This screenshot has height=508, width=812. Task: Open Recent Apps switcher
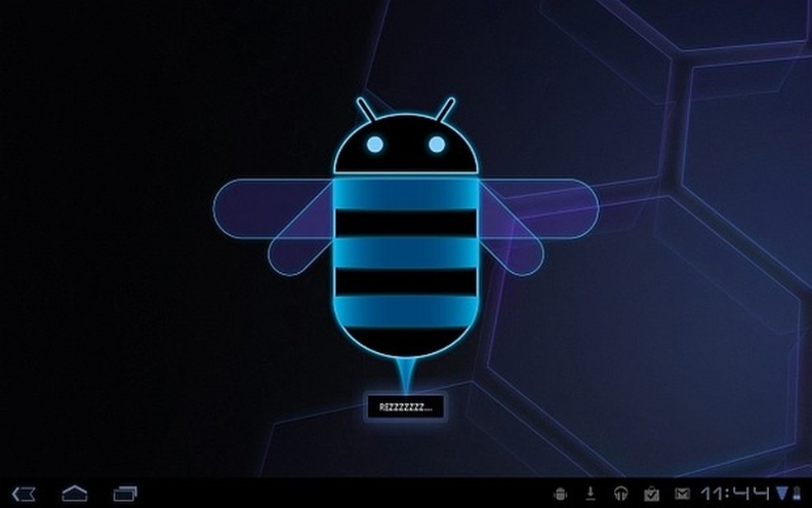[x=125, y=493]
